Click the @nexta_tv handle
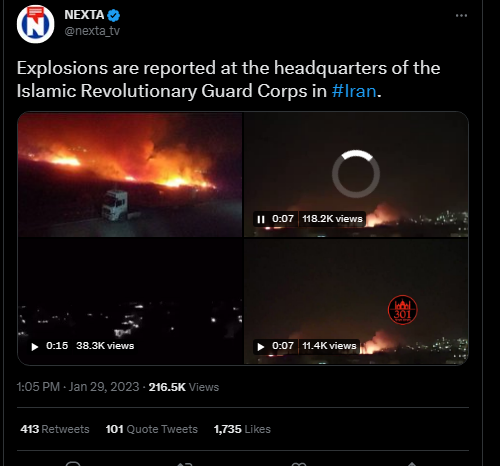The width and height of the screenshot is (500, 466). 92,31
